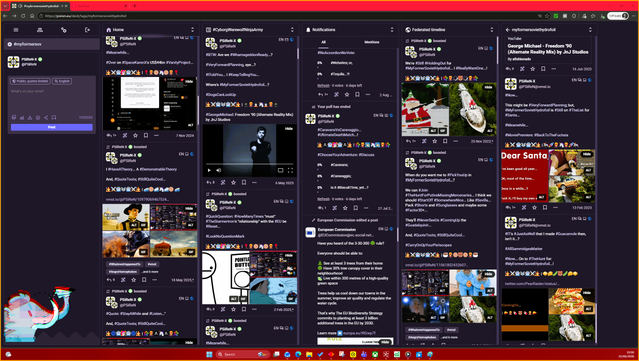
Task: Click the What's on your mind text field
Action: 52,100
